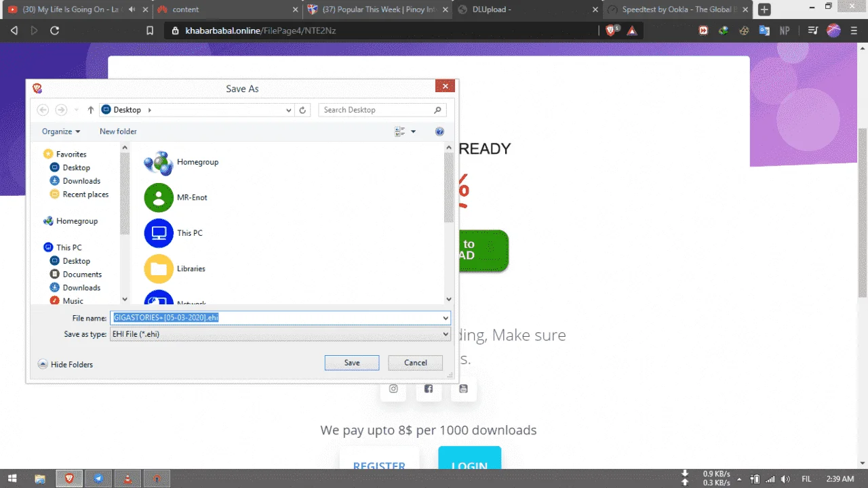Open the Brave main menu
Screen dimensions: 868x488
853,30
